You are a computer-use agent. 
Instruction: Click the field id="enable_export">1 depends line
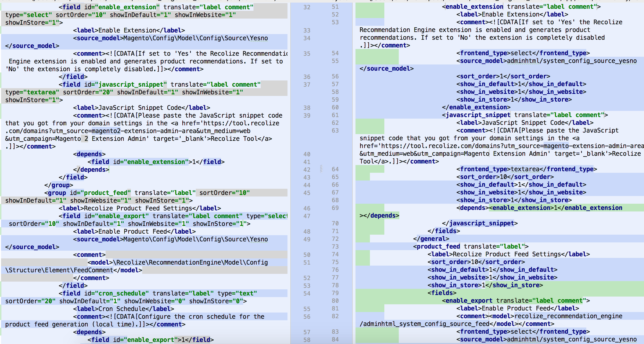pyautogui.click(x=150, y=340)
